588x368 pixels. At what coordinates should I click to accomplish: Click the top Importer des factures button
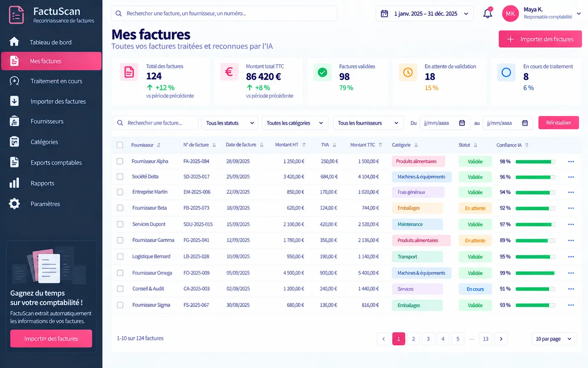click(x=540, y=39)
